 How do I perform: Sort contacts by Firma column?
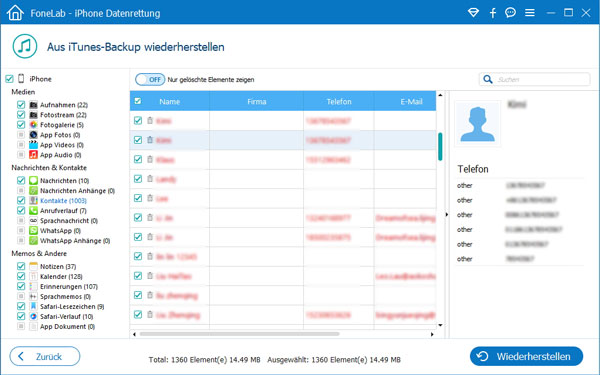(256, 101)
